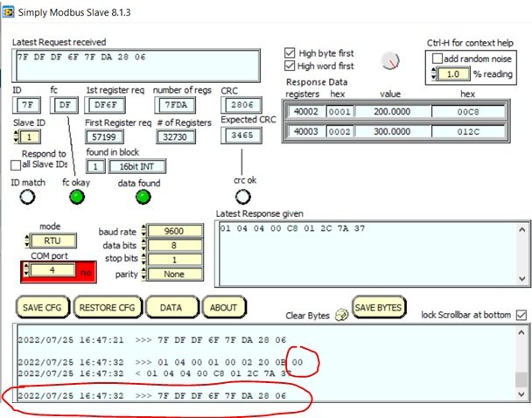The width and height of the screenshot is (532, 418).
Task: Open the ABOUT button
Action: point(223,308)
